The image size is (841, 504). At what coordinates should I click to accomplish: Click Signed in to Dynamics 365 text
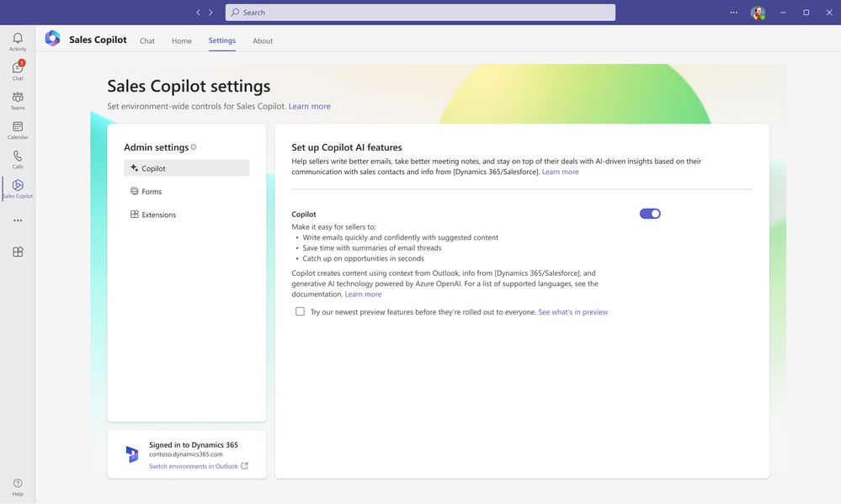pyautogui.click(x=194, y=445)
